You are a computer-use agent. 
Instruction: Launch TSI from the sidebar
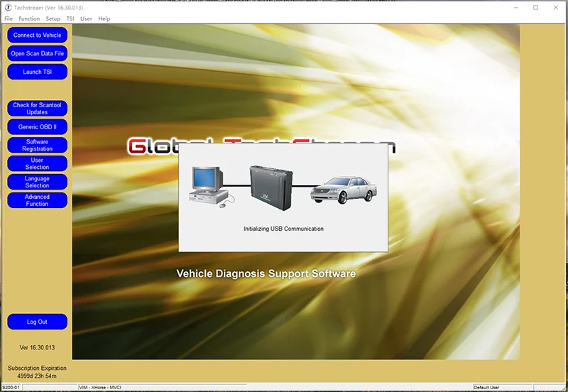pos(38,72)
